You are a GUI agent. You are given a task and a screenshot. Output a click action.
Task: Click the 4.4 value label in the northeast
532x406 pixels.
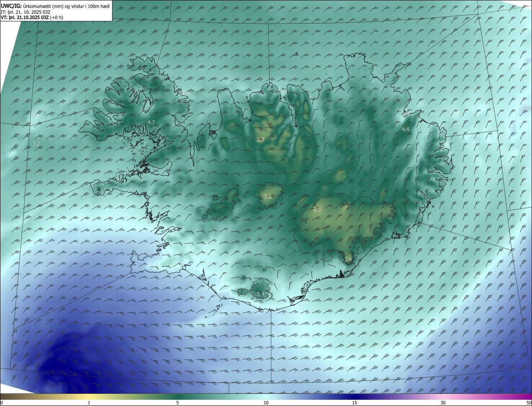[406, 129]
